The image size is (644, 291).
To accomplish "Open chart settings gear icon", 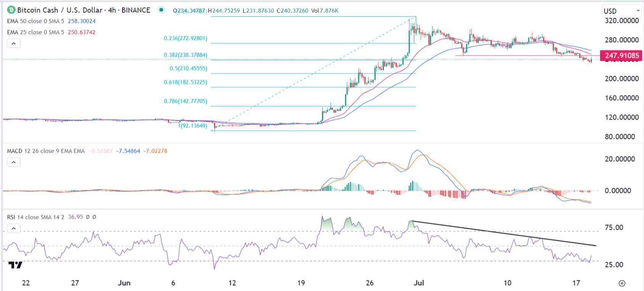I will (622, 283).
